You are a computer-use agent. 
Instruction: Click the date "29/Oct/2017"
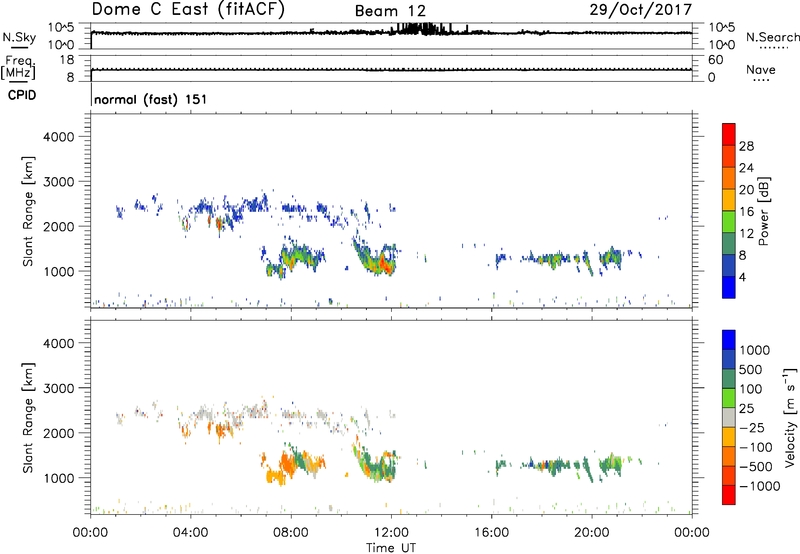coord(641,10)
